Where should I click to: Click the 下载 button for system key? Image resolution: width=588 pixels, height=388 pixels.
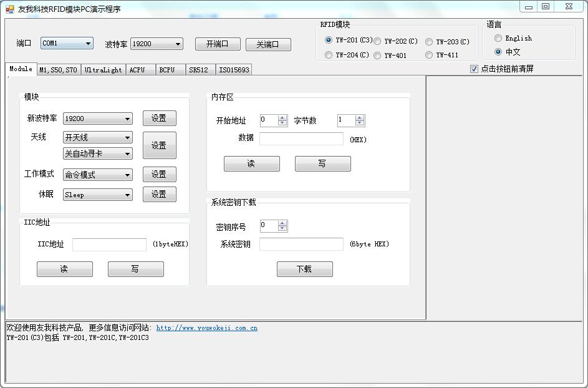tap(304, 269)
